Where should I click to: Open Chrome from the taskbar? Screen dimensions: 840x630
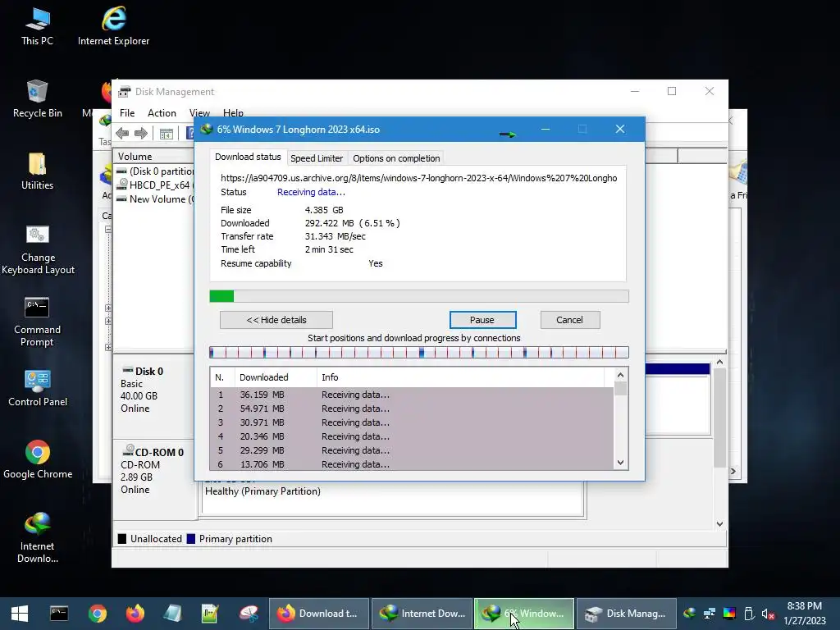pos(98,614)
